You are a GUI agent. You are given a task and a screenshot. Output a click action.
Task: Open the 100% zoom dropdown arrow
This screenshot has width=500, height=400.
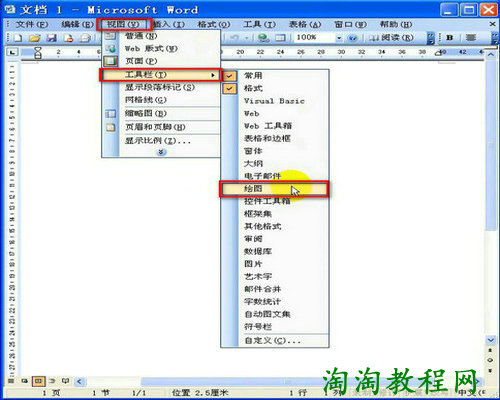click(x=339, y=38)
